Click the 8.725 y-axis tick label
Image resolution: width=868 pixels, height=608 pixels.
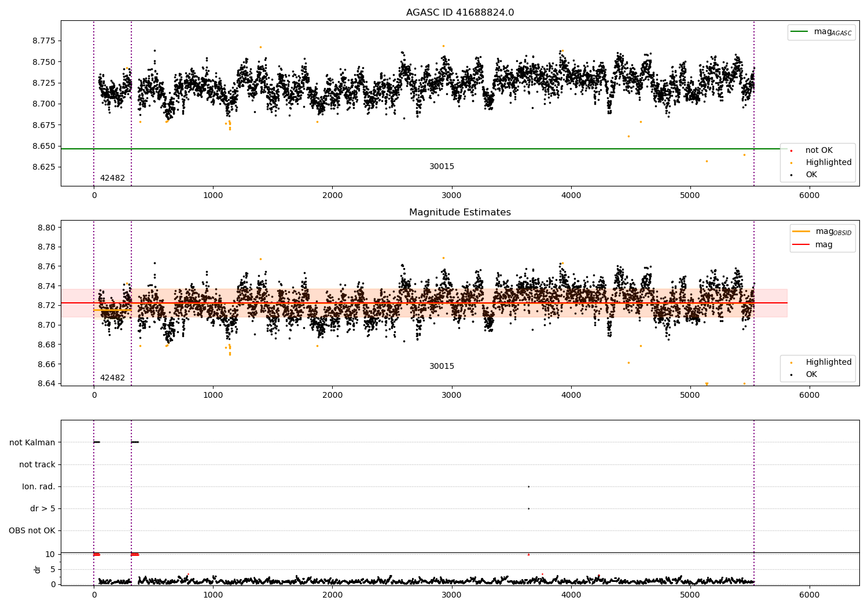pyautogui.click(x=44, y=83)
